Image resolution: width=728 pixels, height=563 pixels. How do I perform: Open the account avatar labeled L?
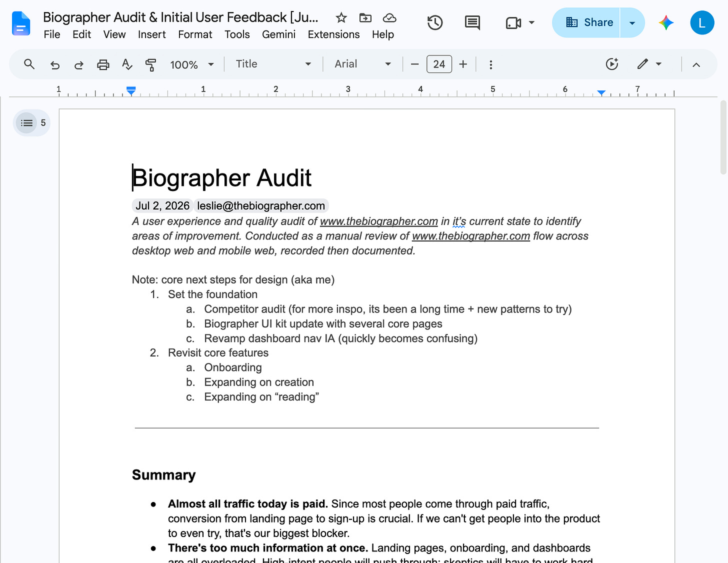coord(702,22)
